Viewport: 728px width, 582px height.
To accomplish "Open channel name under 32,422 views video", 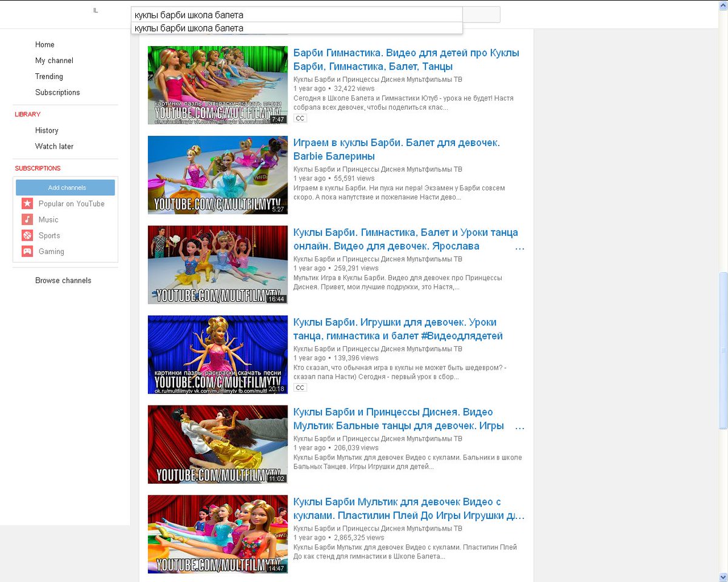I will tap(377, 79).
